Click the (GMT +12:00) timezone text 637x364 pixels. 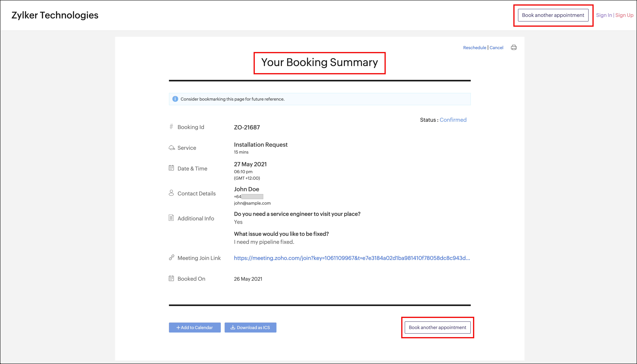click(247, 178)
